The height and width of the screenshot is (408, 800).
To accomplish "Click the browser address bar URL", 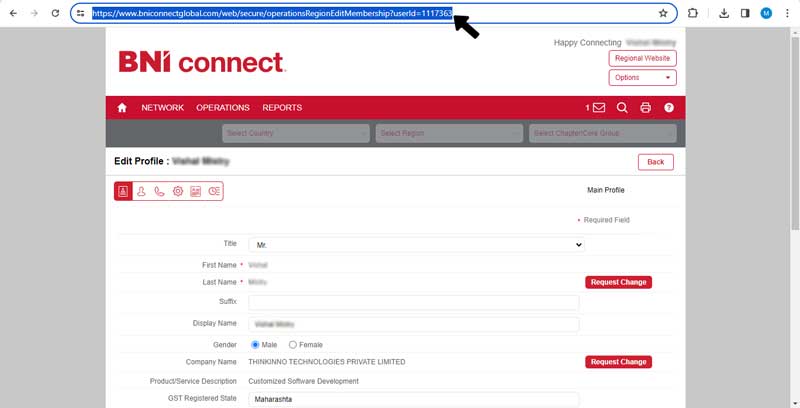I will coord(272,13).
